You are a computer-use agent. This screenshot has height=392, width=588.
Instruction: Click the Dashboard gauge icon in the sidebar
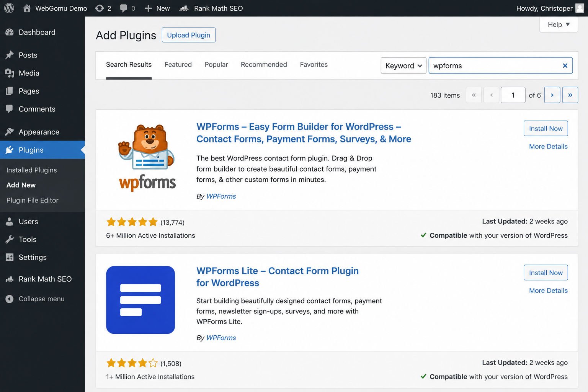pyautogui.click(x=10, y=32)
